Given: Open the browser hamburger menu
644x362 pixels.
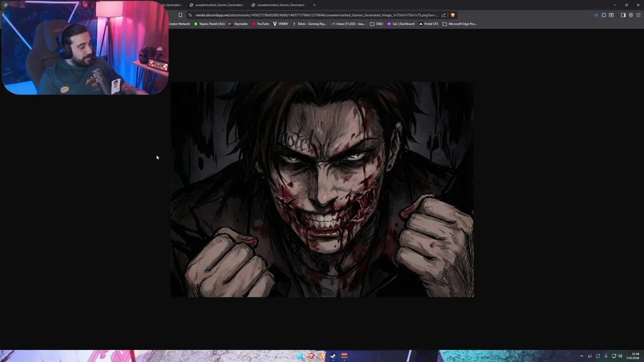Looking at the screenshot, I should pyautogui.click(x=638, y=15).
